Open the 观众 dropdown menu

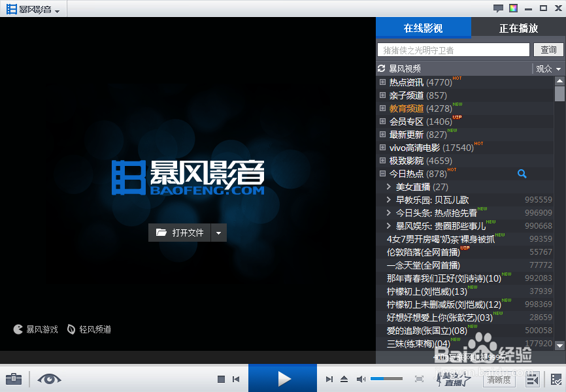[548, 68]
